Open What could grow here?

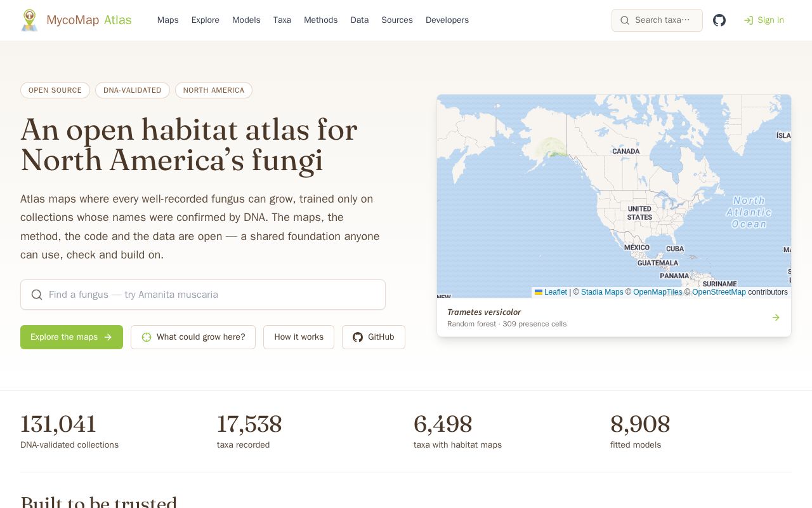[x=193, y=337]
